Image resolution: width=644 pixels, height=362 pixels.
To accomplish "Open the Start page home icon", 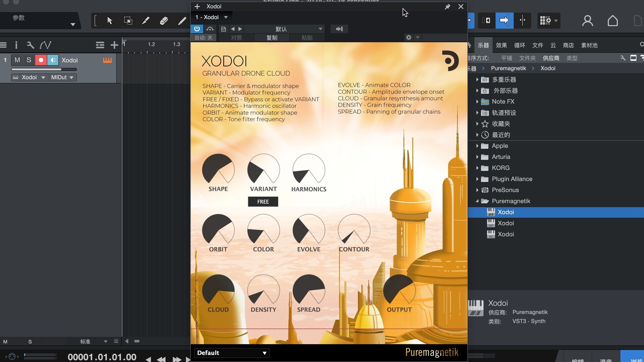I will coord(613,21).
